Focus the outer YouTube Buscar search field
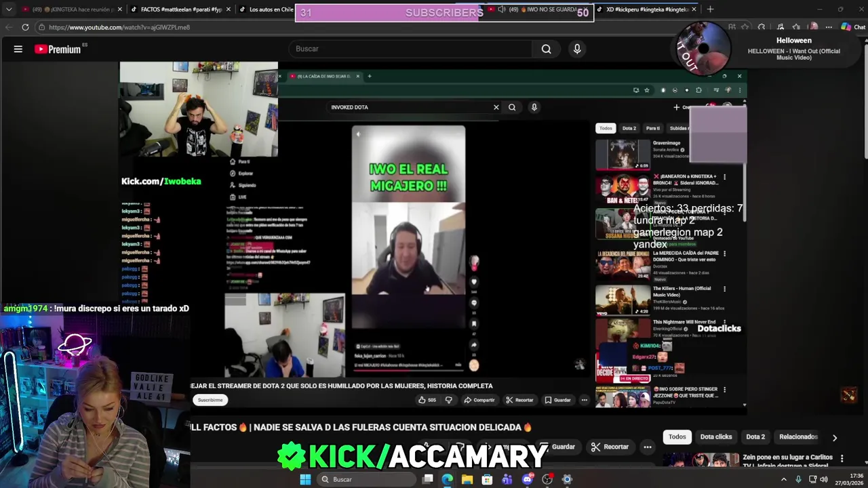Image resolution: width=868 pixels, height=488 pixels. tap(410, 49)
